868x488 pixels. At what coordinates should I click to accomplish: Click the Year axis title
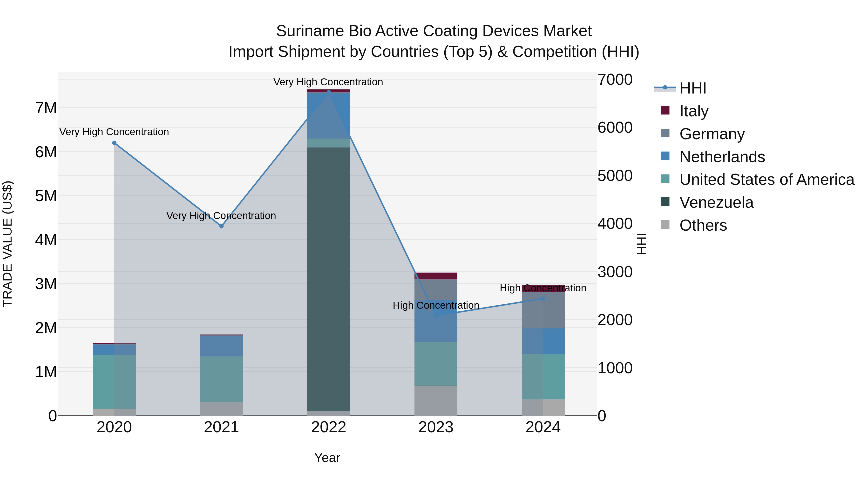click(327, 458)
